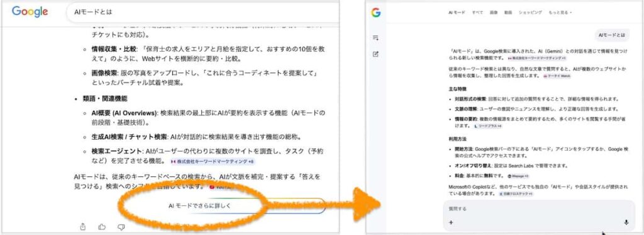Click the 質問する input field
The width and height of the screenshot is (644, 235).
pos(539,209)
